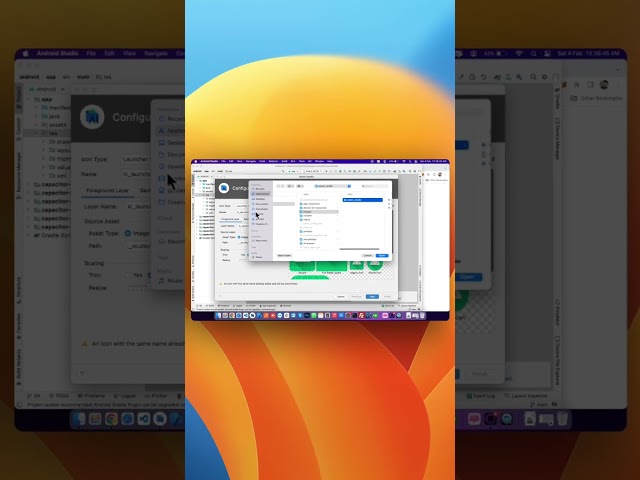Viewport: 640px width, 480px height.
Task: Switch to Foreground Layer tab in background dialog
Action: (107, 191)
